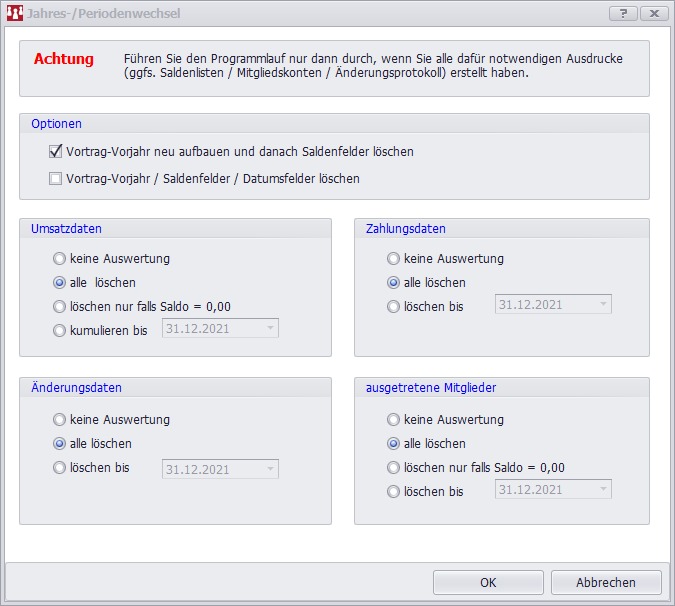Image resolution: width=675 pixels, height=606 pixels.
Task: Expand the Zahlungsdaten löschen bis date dropdown
Action: click(601, 305)
